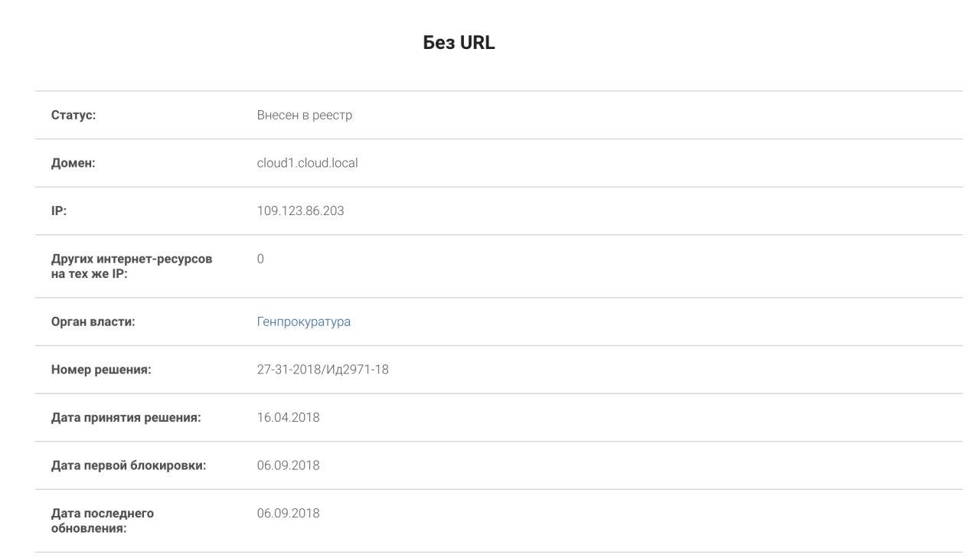Click the Без URL heading
The height and width of the screenshot is (558, 980).
459,44
